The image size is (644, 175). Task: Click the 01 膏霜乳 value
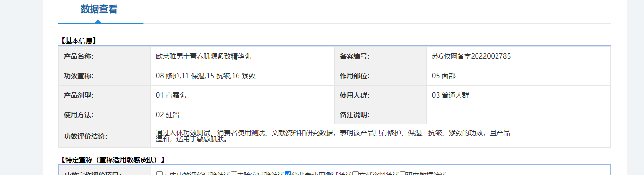[x=171, y=95]
